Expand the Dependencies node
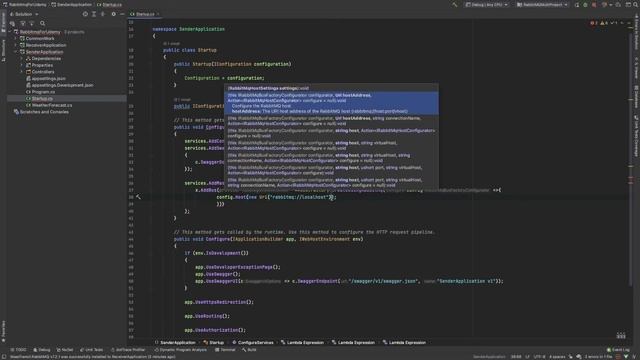This screenshot has width=640, height=360. (22, 58)
